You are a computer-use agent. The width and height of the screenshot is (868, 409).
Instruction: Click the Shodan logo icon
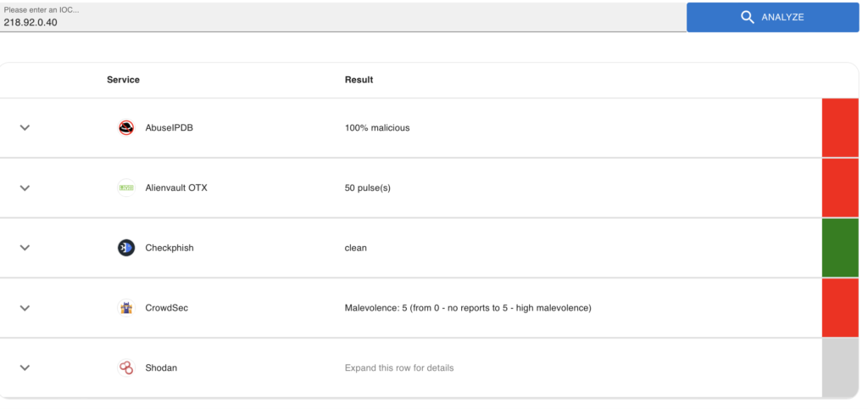[126, 367]
